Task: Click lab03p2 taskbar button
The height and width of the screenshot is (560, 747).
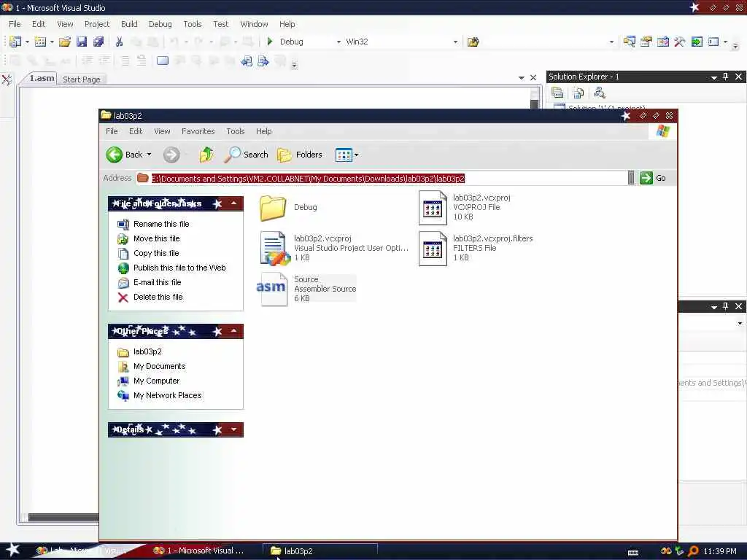Action: click(x=320, y=551)
